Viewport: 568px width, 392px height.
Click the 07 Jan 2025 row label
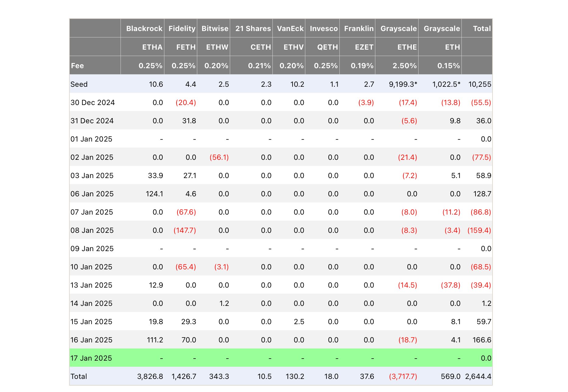pos(92,212)
